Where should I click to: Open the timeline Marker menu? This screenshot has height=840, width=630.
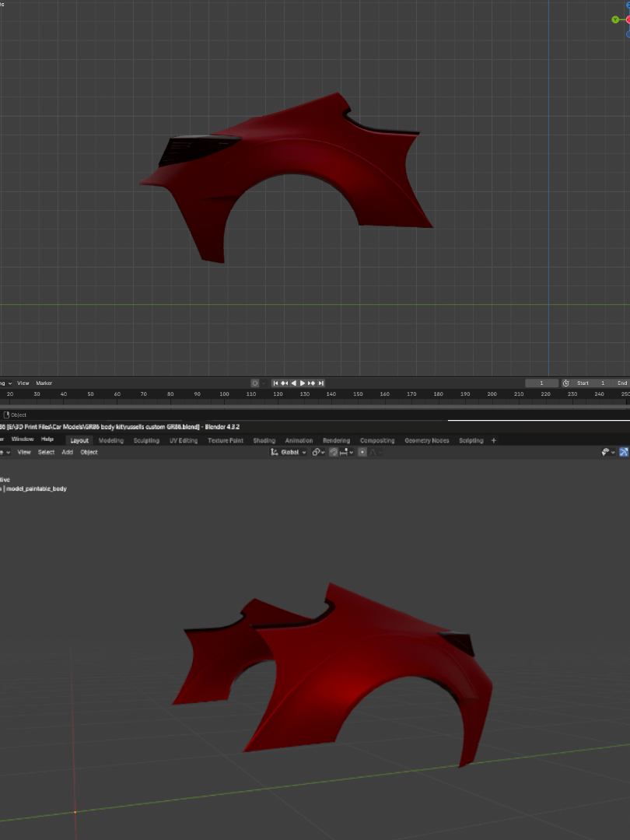click(x=44, y=383)
